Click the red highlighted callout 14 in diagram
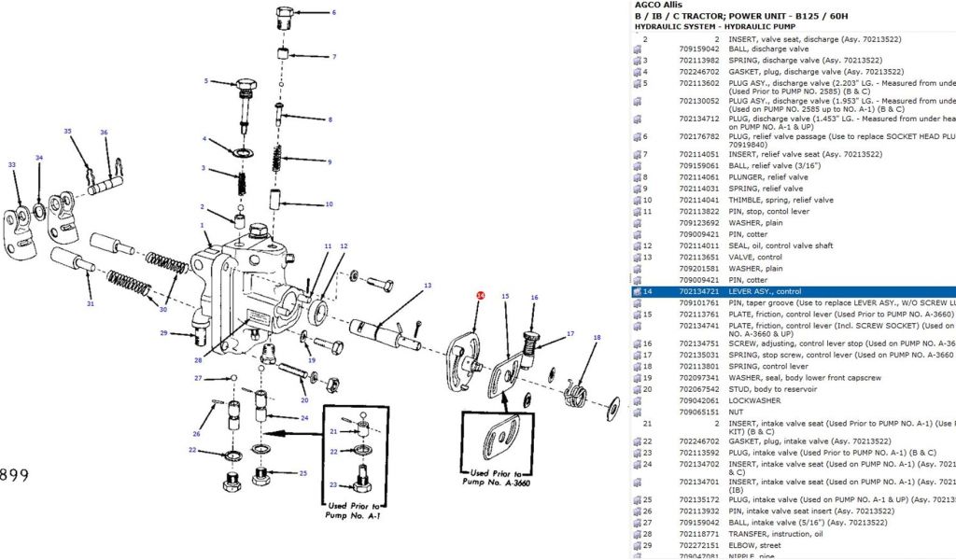Image resolution: width=956 pixels, height=560 pixels. [x=480, y=296]
